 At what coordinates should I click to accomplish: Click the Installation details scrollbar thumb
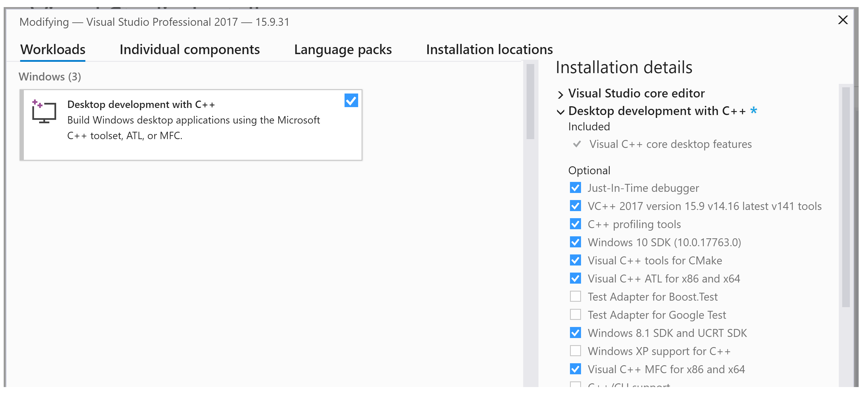pyautogui.click(x=846, y=197)
